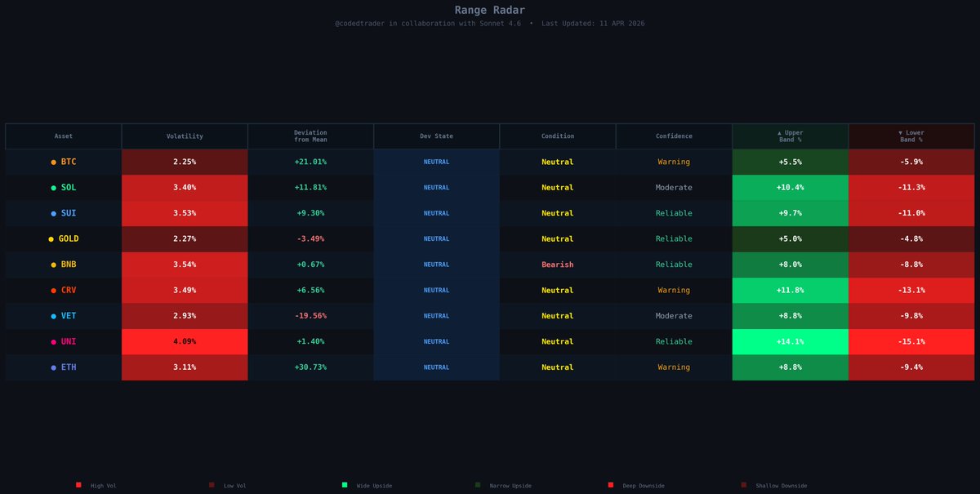Image resolution: width=980 pixels, height=494 pixels.
Task: Click ETH volatility value 3.11%
Action: (x=185, y=367)
